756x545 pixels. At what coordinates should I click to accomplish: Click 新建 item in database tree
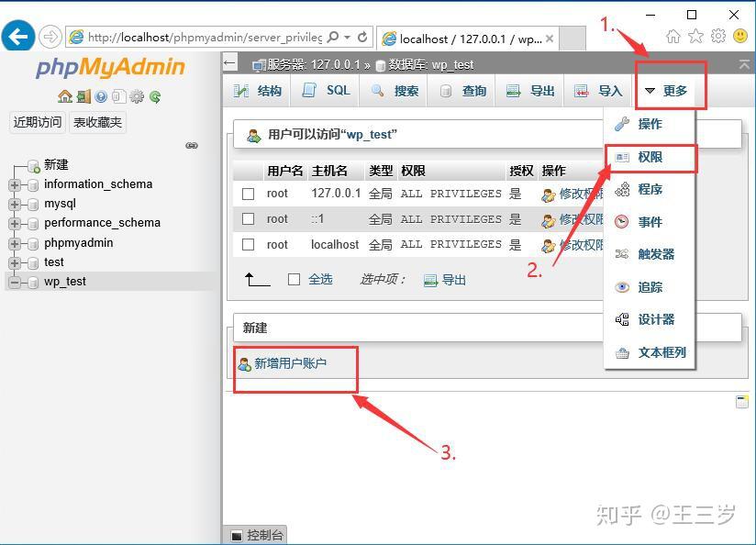56,165
